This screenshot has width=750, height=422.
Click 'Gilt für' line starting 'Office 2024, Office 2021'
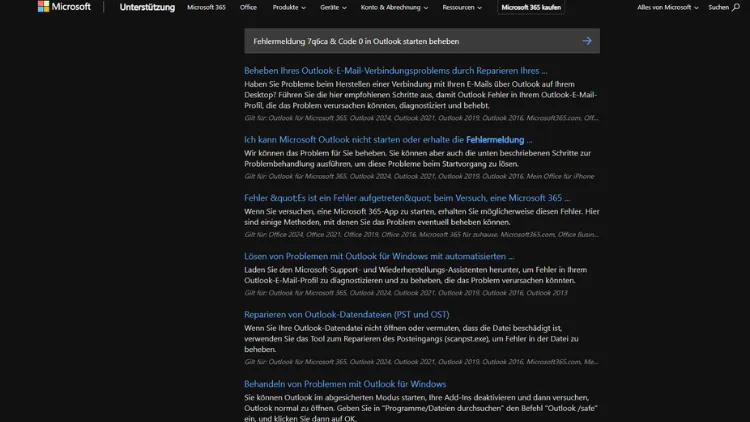pos(421,234)
